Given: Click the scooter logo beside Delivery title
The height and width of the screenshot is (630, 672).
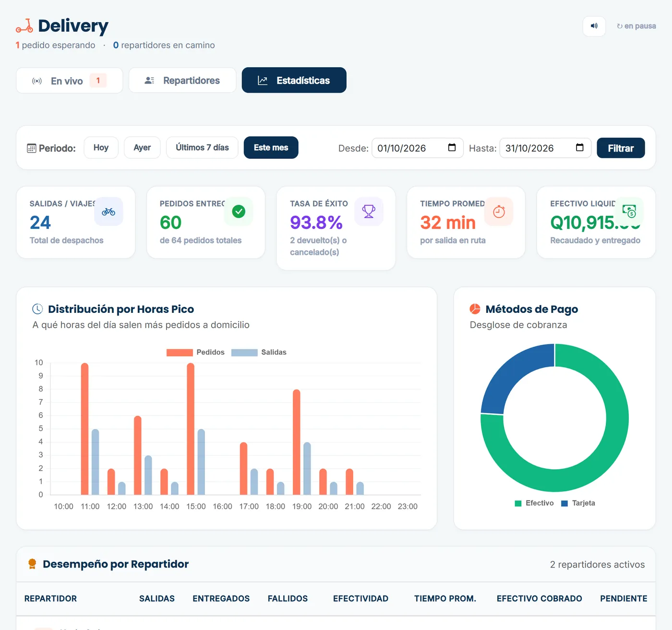Looking at the screenshot, I should 24,26.
